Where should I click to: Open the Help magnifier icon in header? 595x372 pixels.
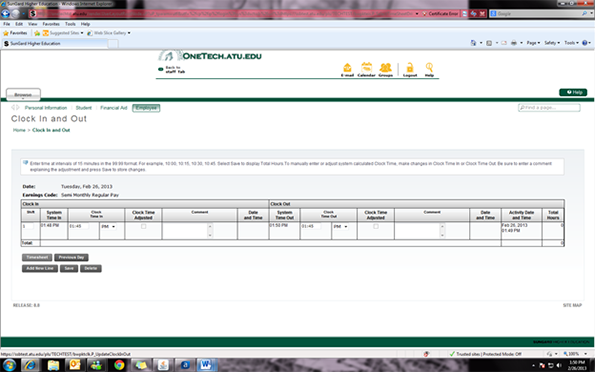429,69
